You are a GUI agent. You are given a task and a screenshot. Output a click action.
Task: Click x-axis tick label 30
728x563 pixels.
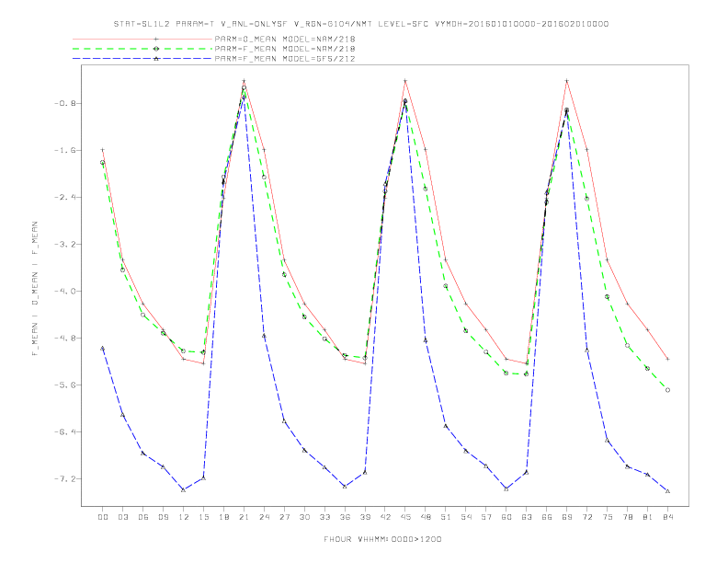coord(304,517)
